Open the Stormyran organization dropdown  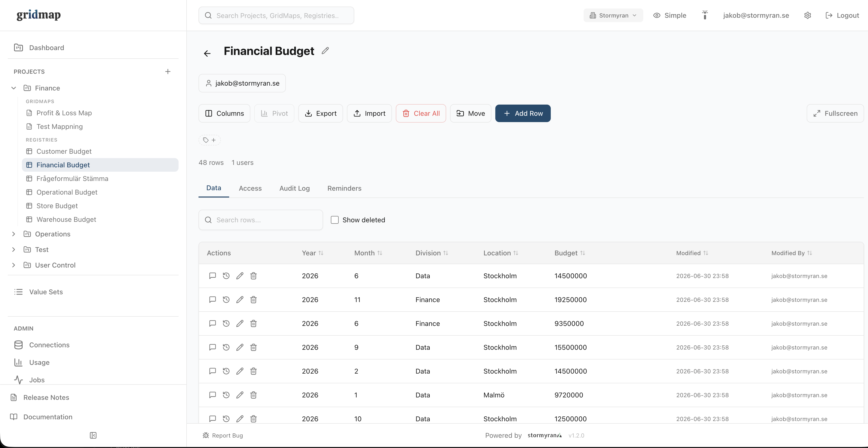[x=613, y=16]
